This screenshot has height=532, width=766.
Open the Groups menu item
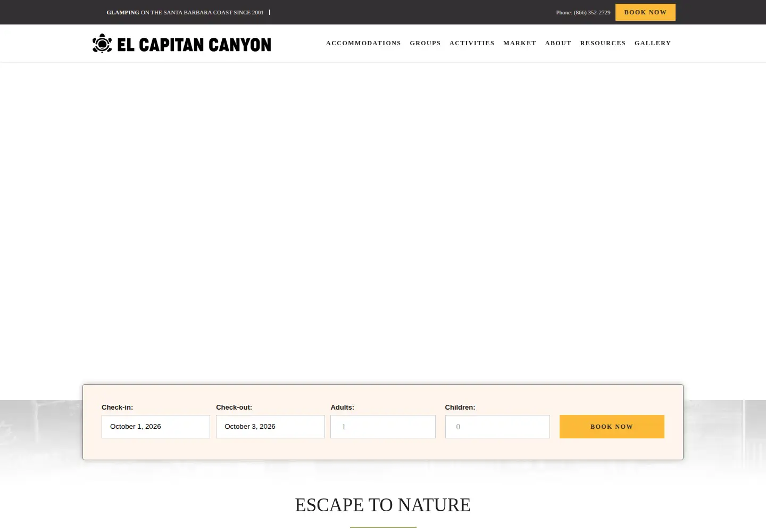425,43
